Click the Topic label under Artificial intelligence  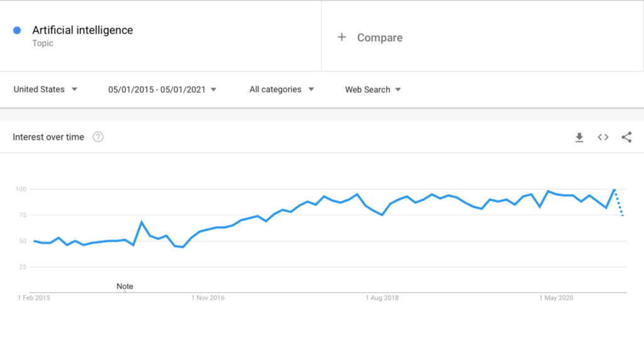coord(43,43)
